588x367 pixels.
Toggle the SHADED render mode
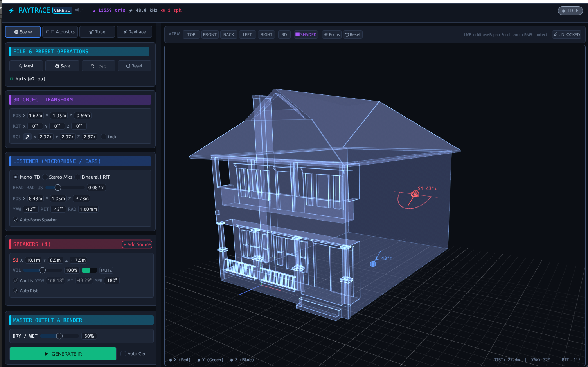click(x=306, y=34)
